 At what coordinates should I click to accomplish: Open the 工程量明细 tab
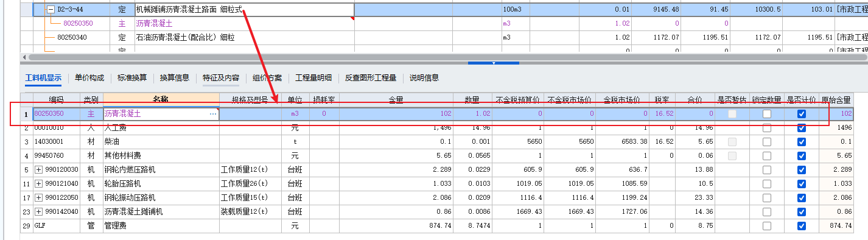[313, 78]
